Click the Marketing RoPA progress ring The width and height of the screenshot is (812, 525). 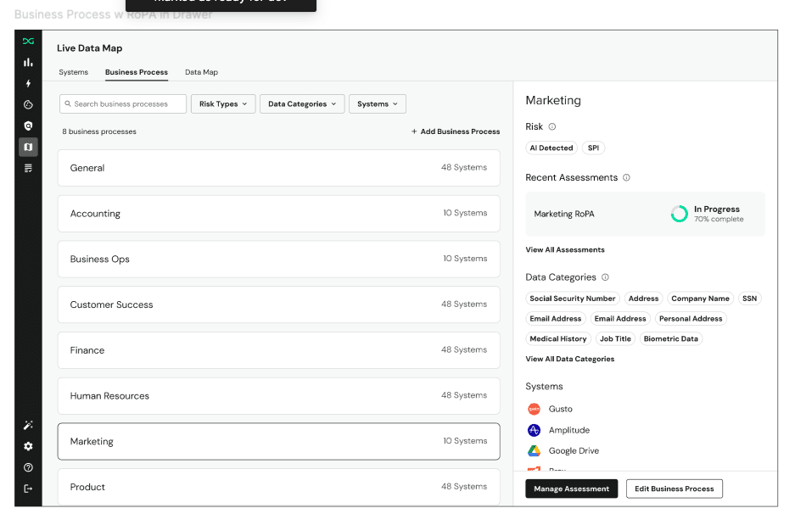pos(679,214)
